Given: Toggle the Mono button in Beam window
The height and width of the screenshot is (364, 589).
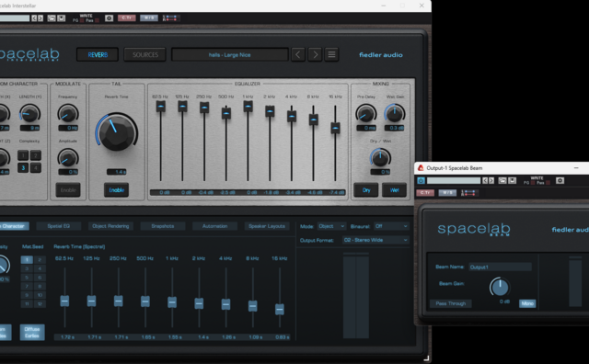Looking at the screenshot, I should coord(527,303).
